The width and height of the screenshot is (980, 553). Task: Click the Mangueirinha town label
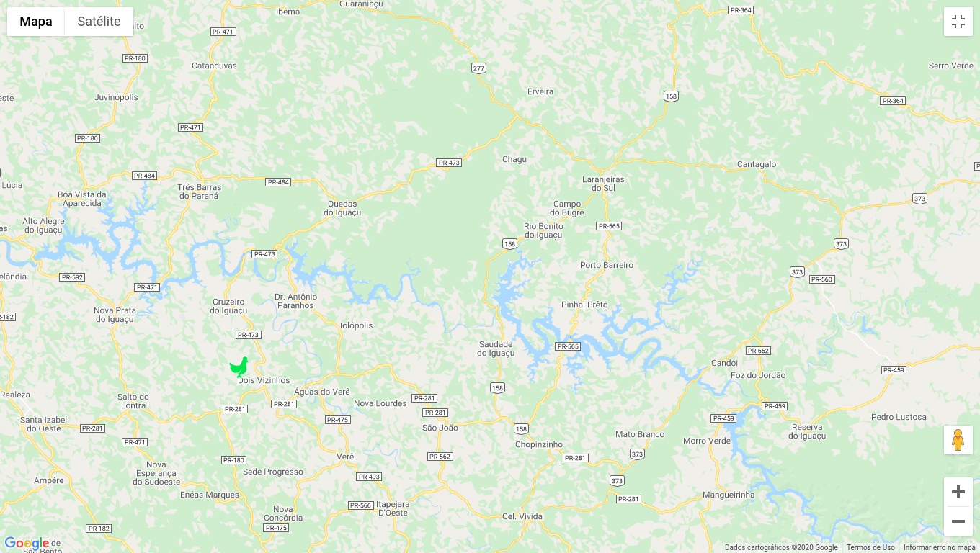729,495
